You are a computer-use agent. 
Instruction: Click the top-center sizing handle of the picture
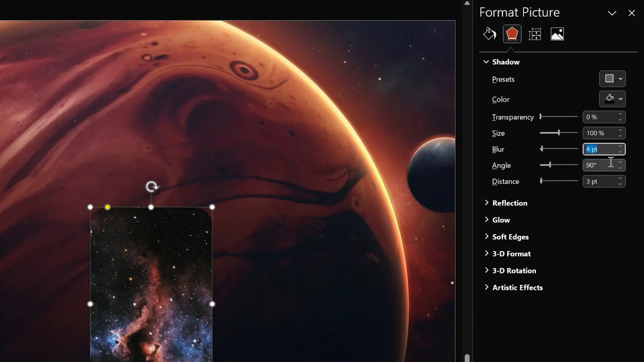[x=151, y=207]
